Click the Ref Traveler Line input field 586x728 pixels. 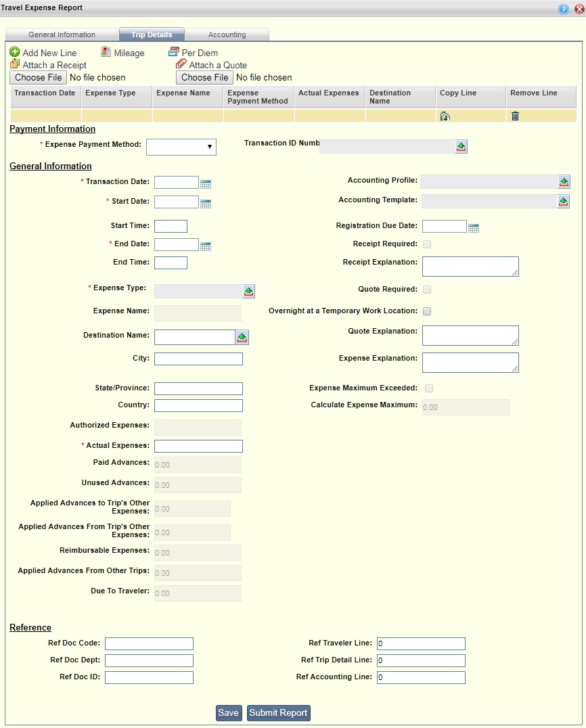click(x=421, y=643)
